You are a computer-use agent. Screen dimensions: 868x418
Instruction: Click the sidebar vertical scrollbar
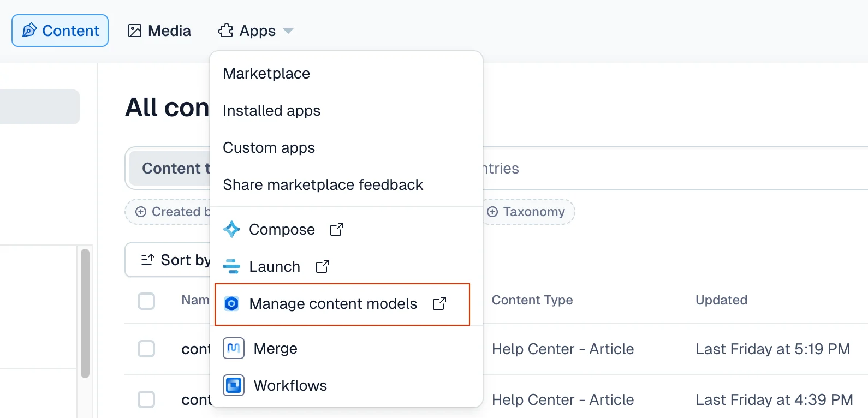(85, 313)
